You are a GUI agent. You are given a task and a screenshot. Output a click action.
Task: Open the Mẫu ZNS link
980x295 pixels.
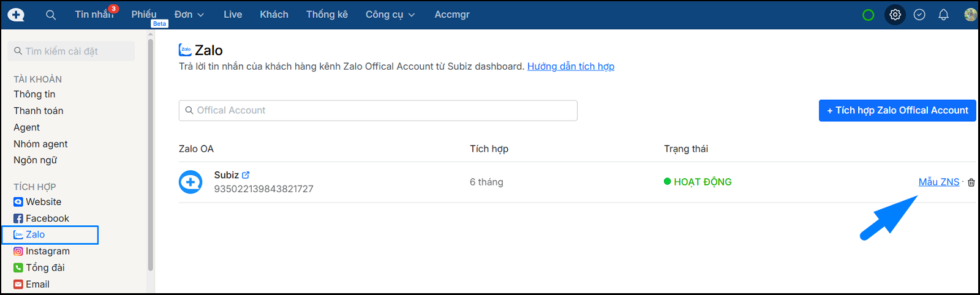[938, 182]
